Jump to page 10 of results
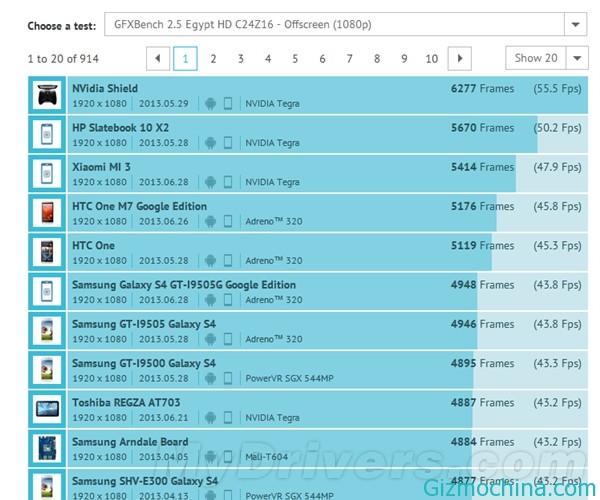This screenshot has width=600, height=500. tap(431, 59)
